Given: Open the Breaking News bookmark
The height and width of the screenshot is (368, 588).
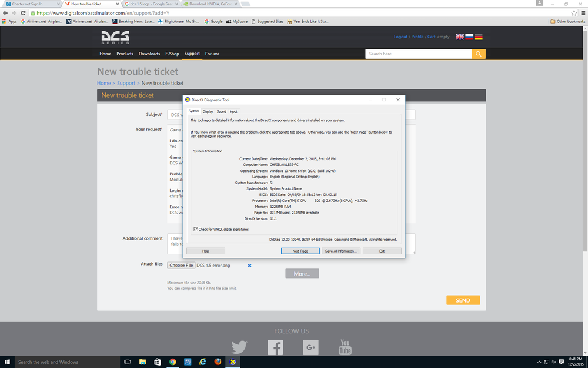Looking at the screenshot, I should click(133, 21).
